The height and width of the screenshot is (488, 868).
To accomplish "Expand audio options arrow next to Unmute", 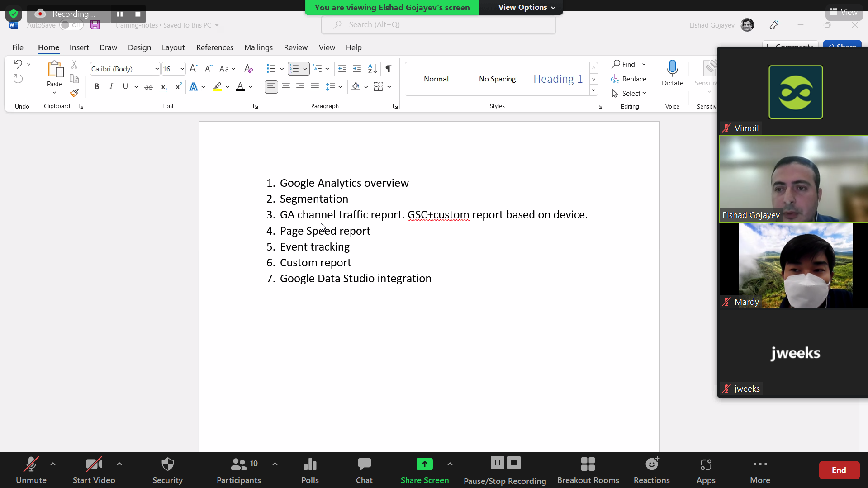I will [53, 464].
